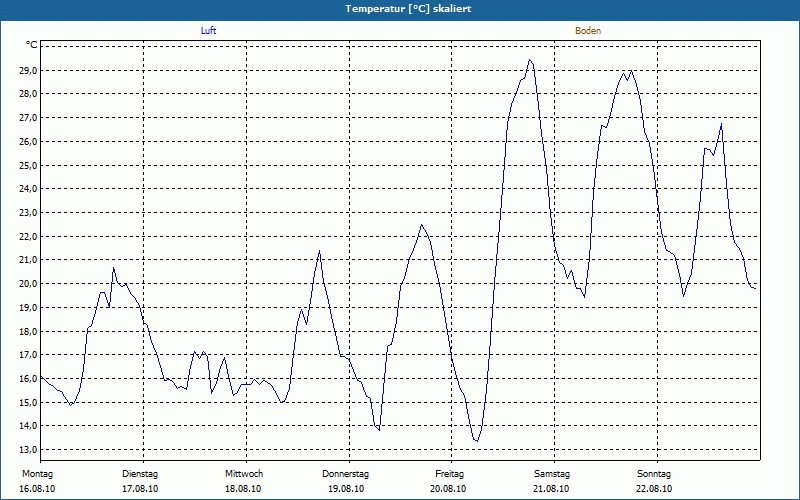Click the 13,0 axis value
The image size is (800, 500).
point(28,449)
